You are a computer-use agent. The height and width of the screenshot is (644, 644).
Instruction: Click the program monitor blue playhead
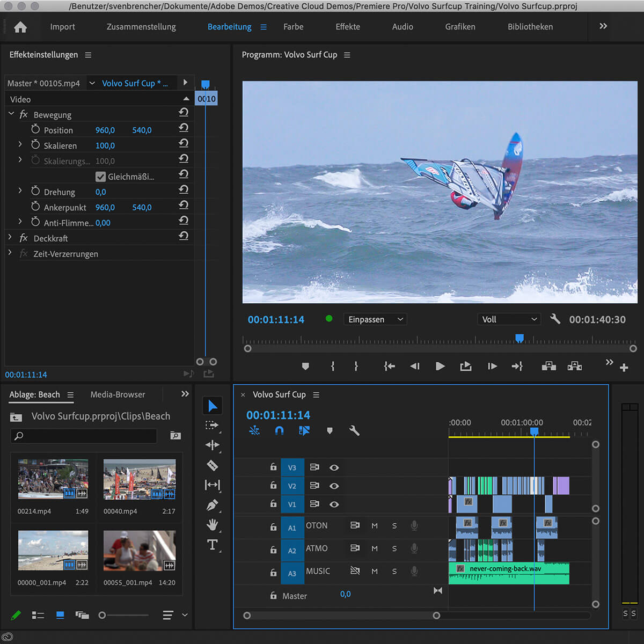point(519,338)
